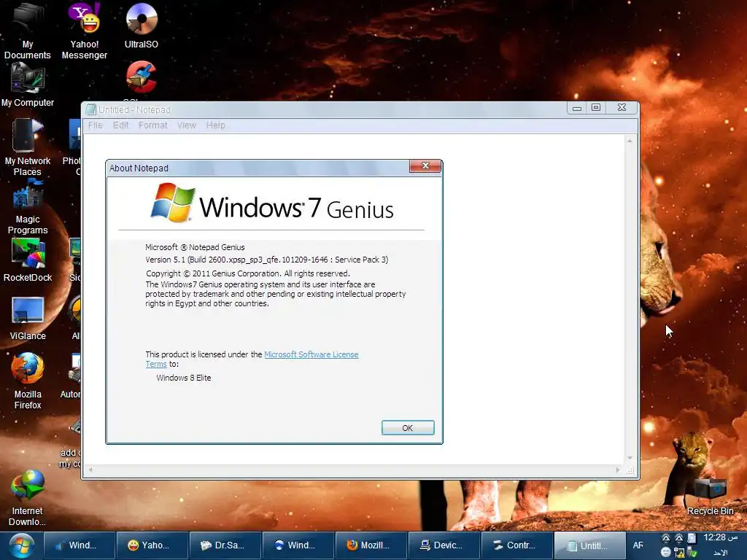Switch to the Mozill... taskbar button
The height and width of the screenshot is (560, 747).
click(x=371, y=545)
